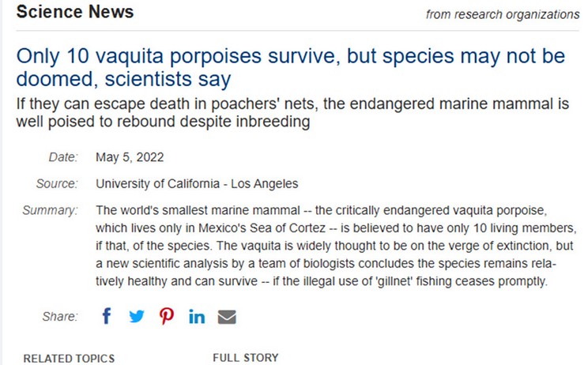Pin the article using the Pinterest icon
588x365 pixels.
[167, 317]
